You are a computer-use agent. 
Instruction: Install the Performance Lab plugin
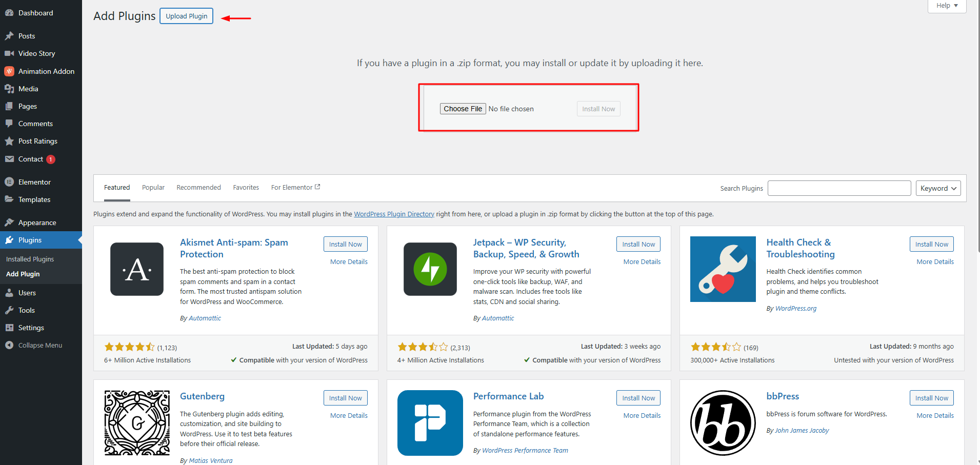[638, 398]
